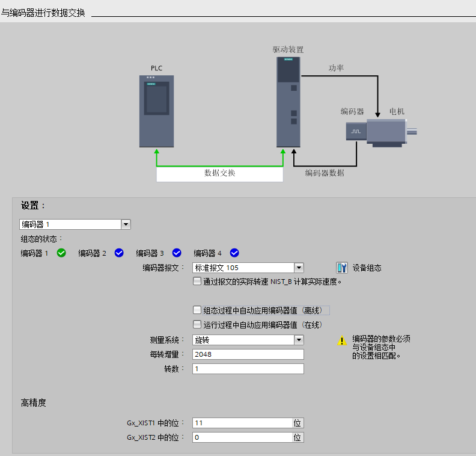The image size is (476, 456).
Task: Open the 设备组态 link
Action: pos(367,268)
